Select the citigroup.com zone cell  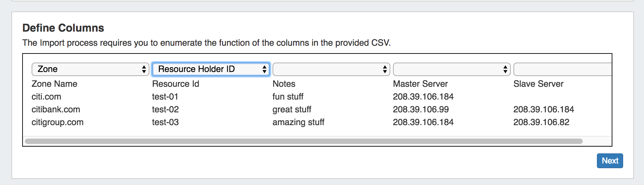click(58, 122)
